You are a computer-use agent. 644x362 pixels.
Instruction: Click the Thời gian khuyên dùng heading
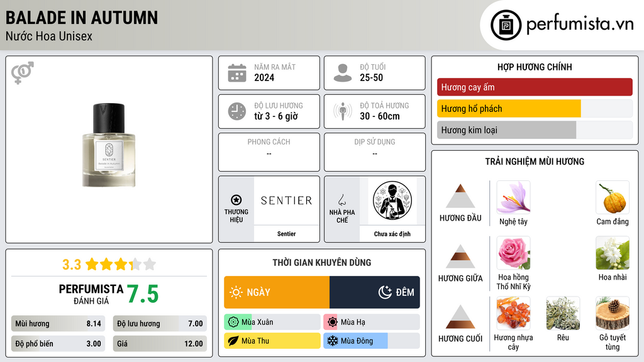pos(322,263)
